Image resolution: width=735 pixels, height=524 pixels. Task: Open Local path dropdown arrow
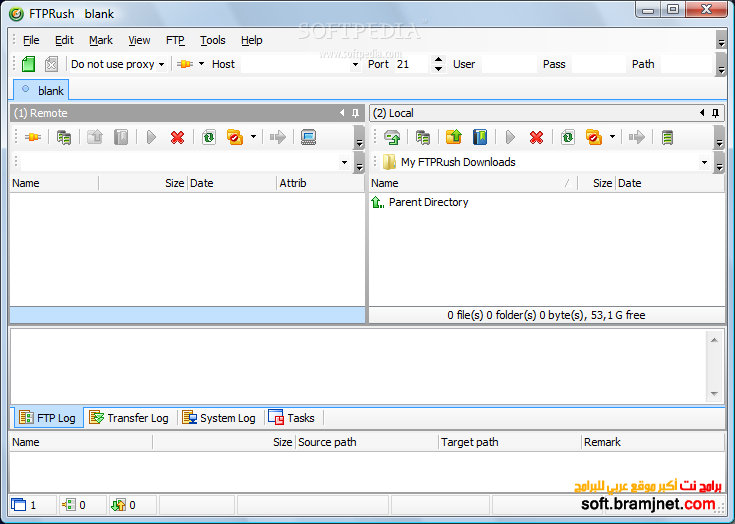(704, 163)
